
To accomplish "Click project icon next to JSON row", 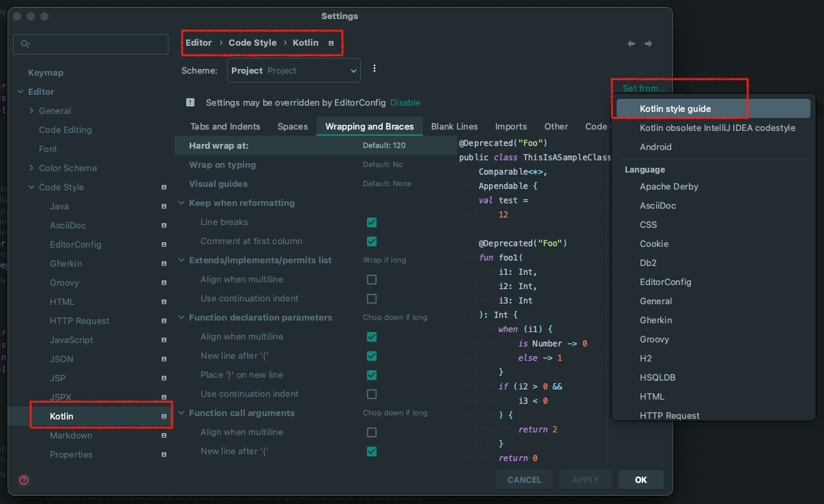I will tap(164, 359).
